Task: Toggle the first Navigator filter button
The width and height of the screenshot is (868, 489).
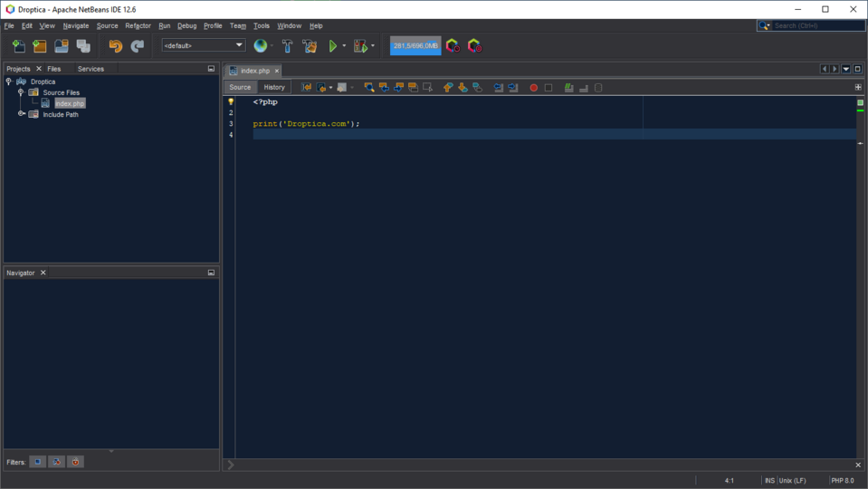Action: 38,462
